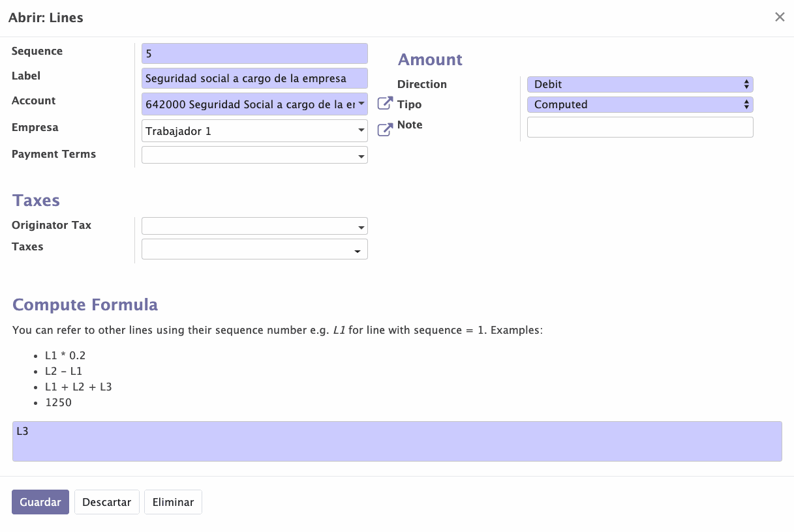Click the Tipo label

click(x=410, y=104)
